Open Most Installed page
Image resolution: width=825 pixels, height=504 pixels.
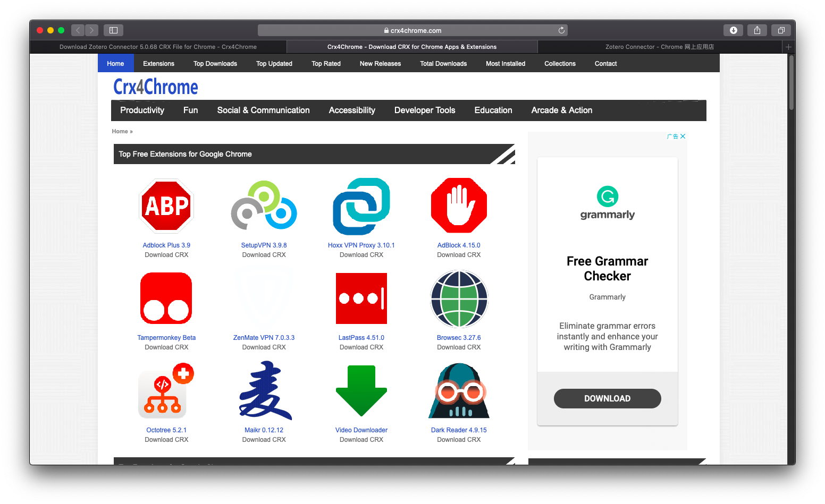506,63
